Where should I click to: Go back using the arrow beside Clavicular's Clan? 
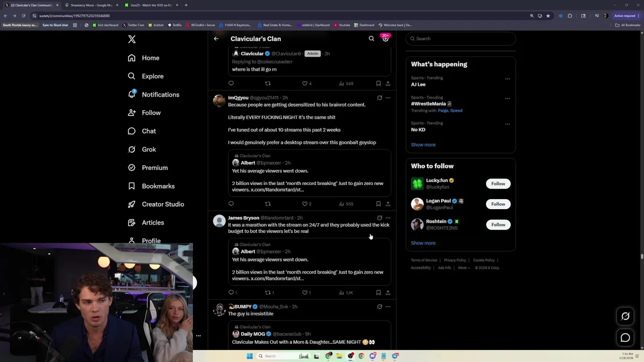[x=216, y=39]
